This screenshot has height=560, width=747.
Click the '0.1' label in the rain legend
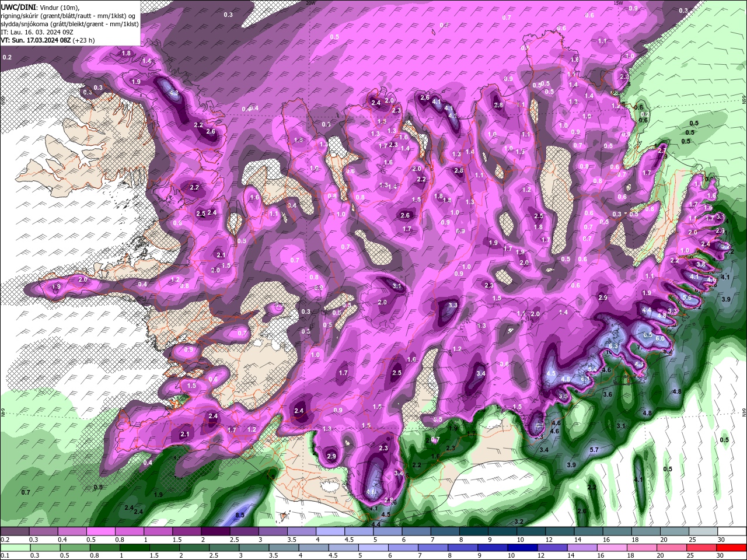5,555
